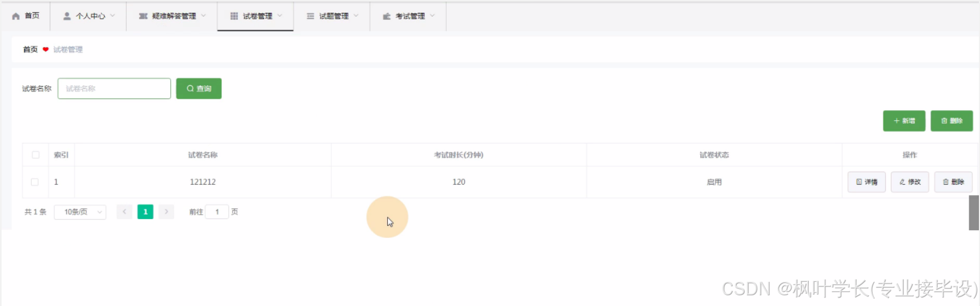Click the 试卷名称 label beside the search field
Viewport: 980px width, 306px height.
pyautogui.click(x=37, y=89)
